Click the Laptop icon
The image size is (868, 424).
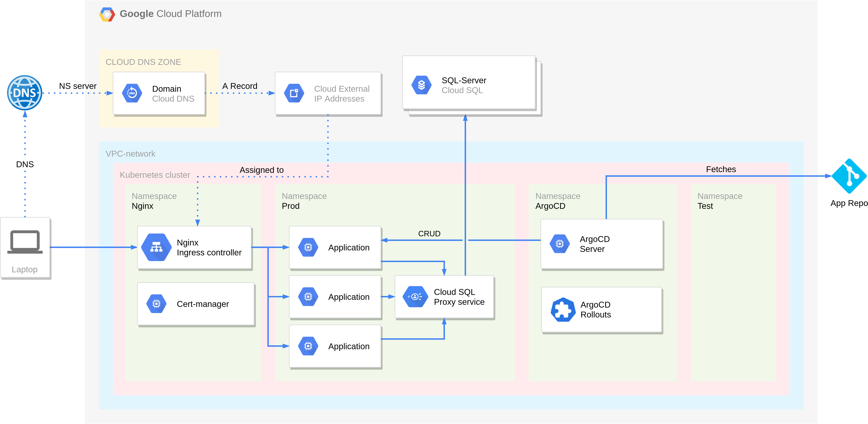tap(25, 242)
